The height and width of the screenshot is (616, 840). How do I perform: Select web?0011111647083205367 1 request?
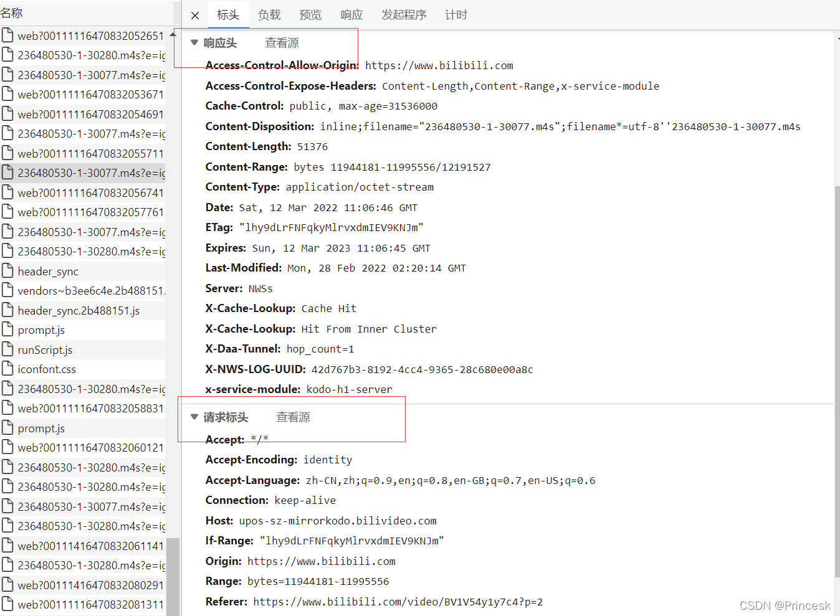click(x=83, y=94)
